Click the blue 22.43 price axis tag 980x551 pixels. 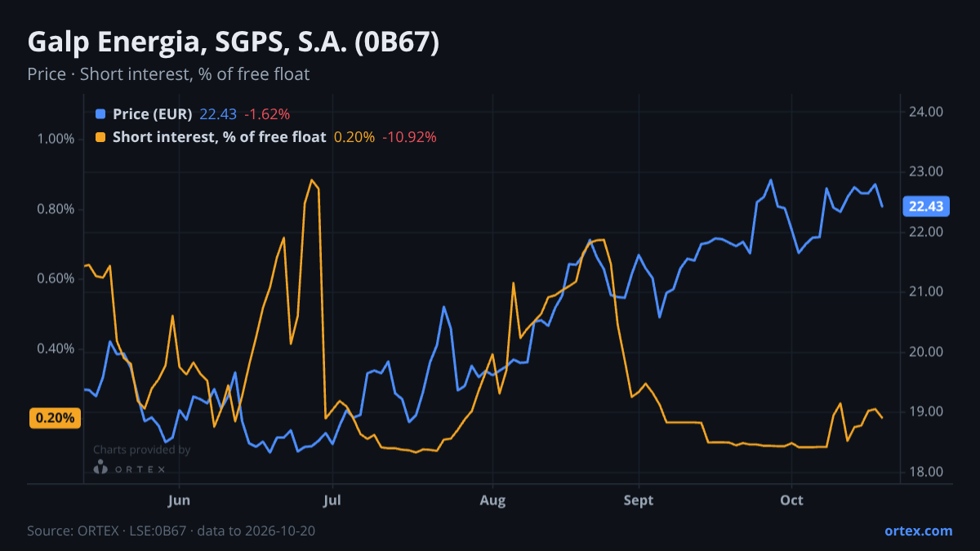point(926,207)
